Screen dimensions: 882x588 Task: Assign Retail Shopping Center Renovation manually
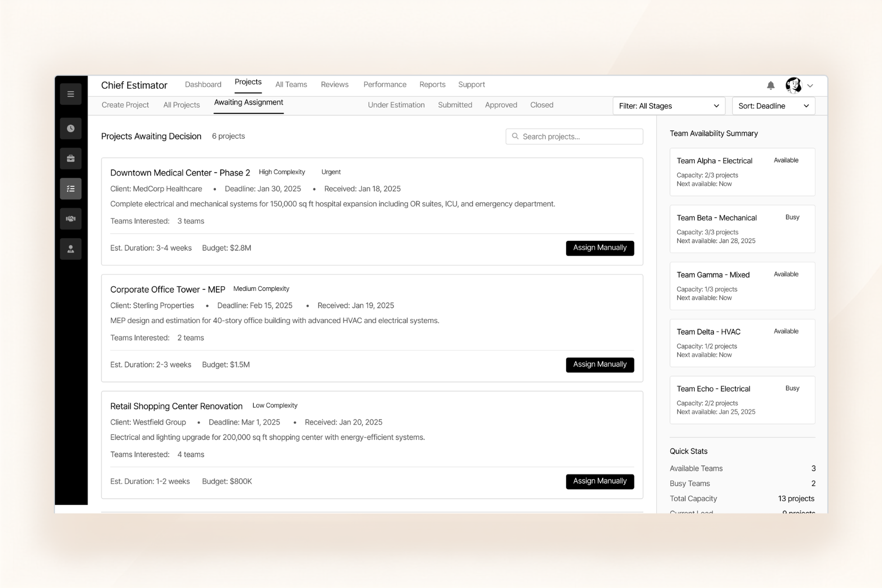click(600, 481)
